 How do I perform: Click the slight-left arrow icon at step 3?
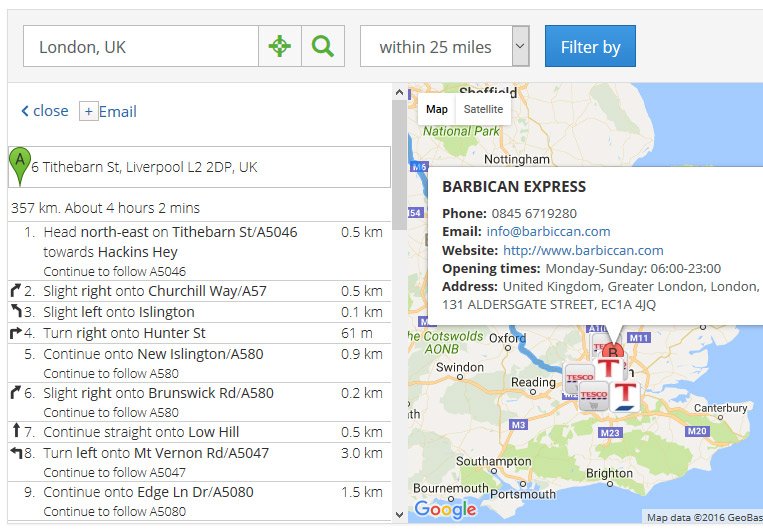point(16,310)
